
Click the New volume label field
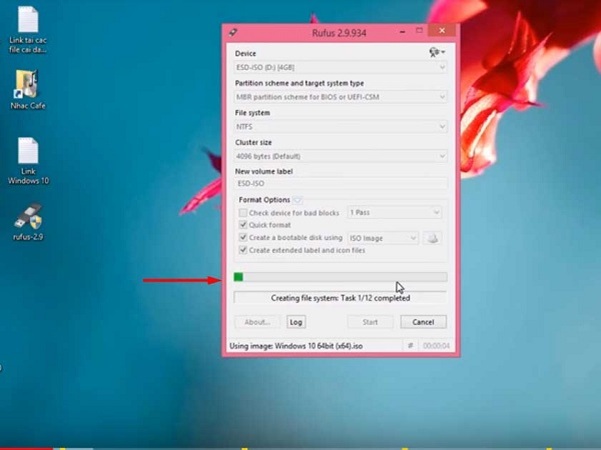(x=340, y=183)
